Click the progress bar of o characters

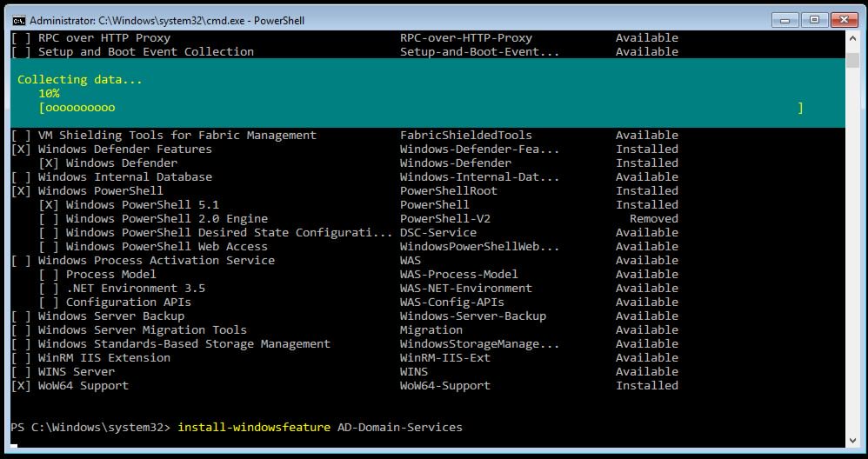pyautogui.click(x=421, y=108)
